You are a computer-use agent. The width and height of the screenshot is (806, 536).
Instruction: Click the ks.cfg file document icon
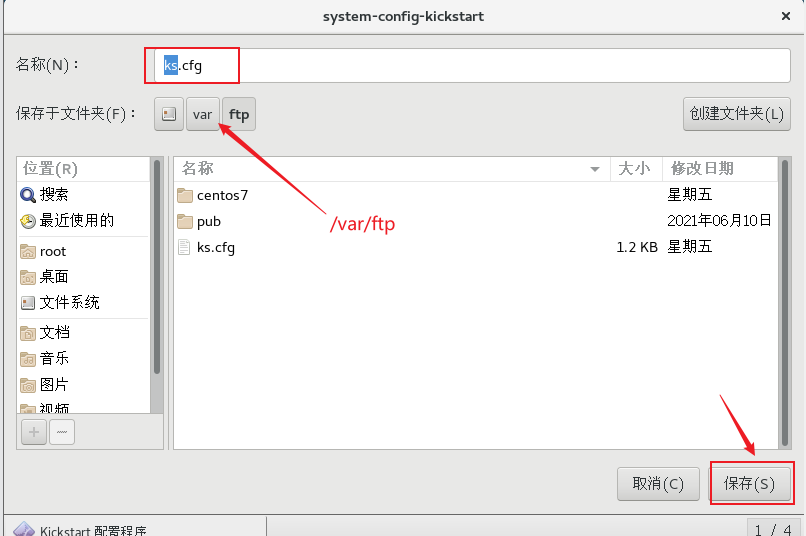(184, 248)
